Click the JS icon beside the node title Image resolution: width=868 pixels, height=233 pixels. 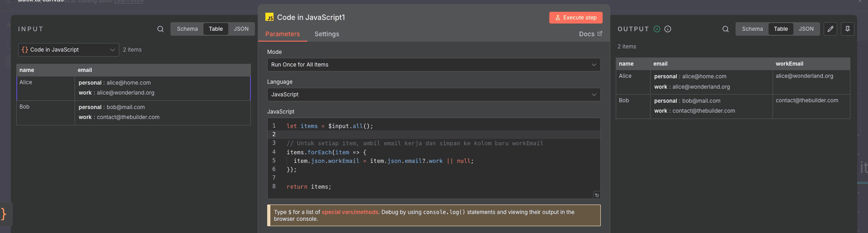tap(269, 17)
